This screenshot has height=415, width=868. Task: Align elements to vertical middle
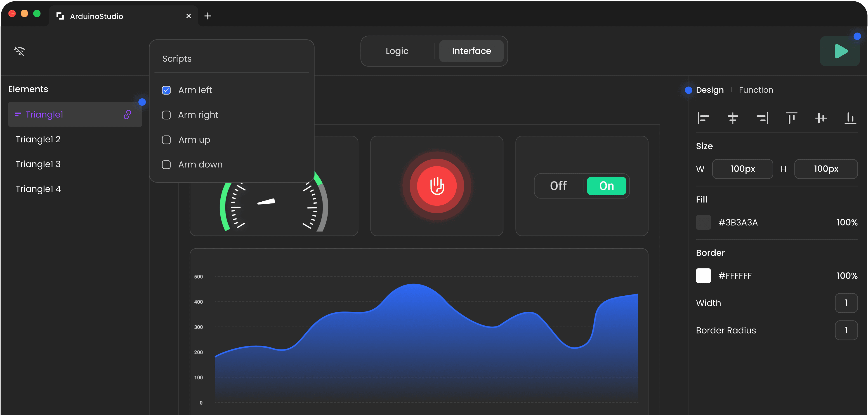point(821,118)
